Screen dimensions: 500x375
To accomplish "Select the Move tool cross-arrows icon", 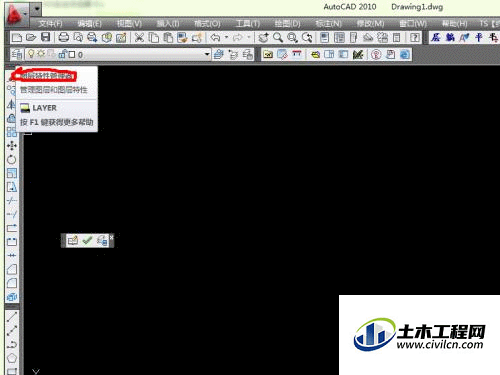I will pos(12,145).
